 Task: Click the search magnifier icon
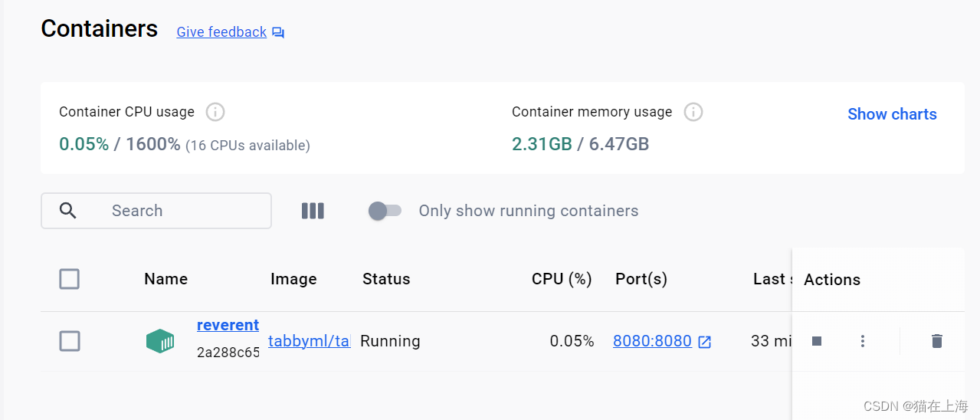[x=67, y=211]
